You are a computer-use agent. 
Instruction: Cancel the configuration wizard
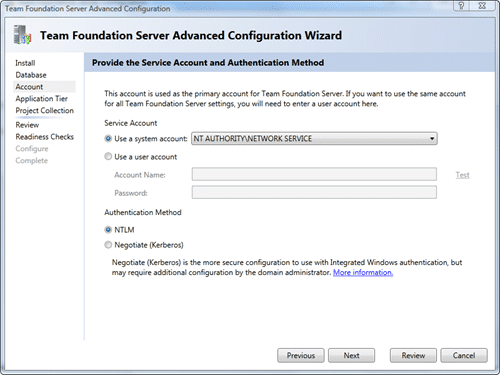click(464, 356)
